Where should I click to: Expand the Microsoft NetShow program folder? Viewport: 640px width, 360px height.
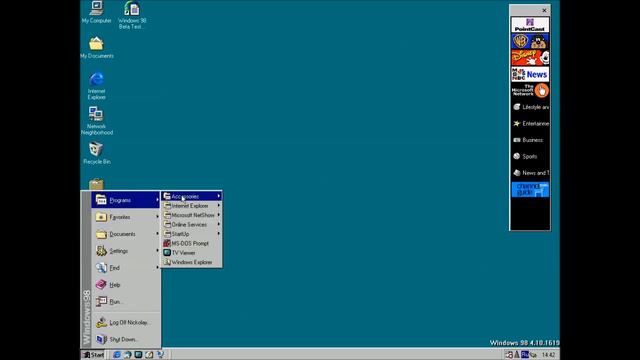(191, 215)
